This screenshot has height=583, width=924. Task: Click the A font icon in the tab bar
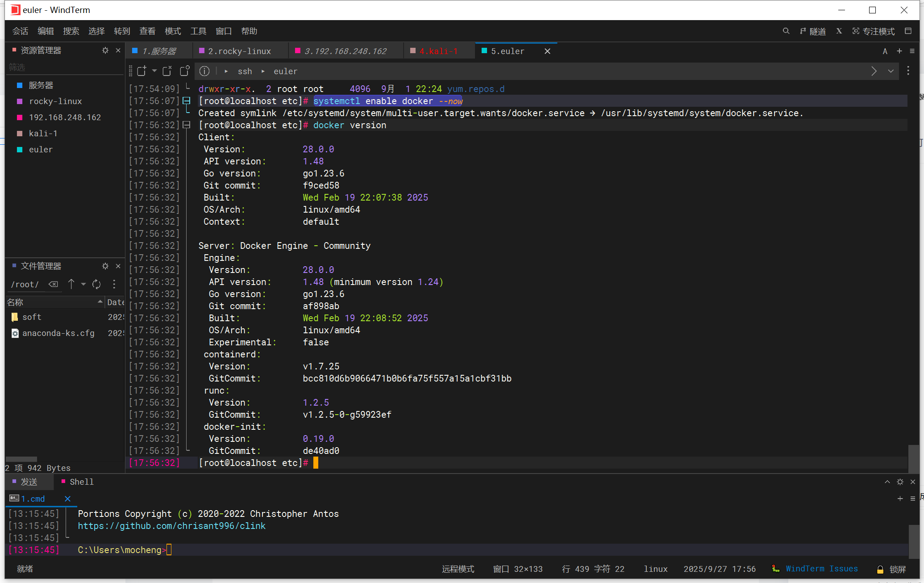point(885,51)
